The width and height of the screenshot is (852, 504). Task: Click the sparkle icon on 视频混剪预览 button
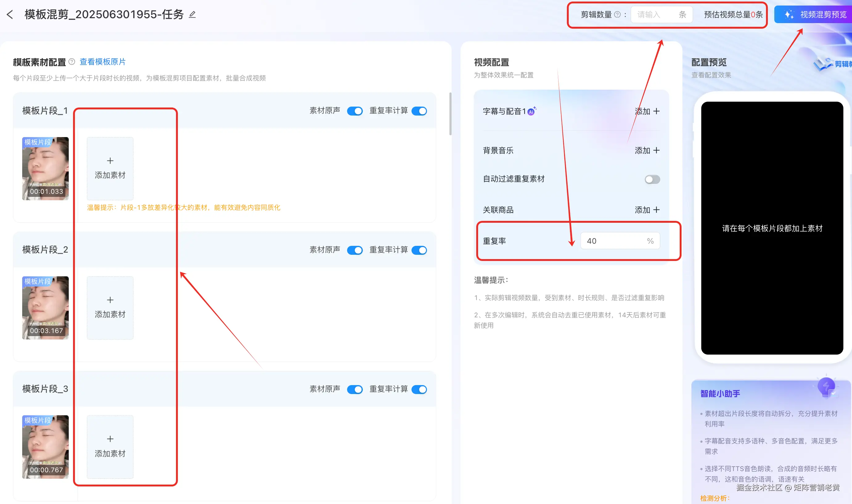point(789,14)
